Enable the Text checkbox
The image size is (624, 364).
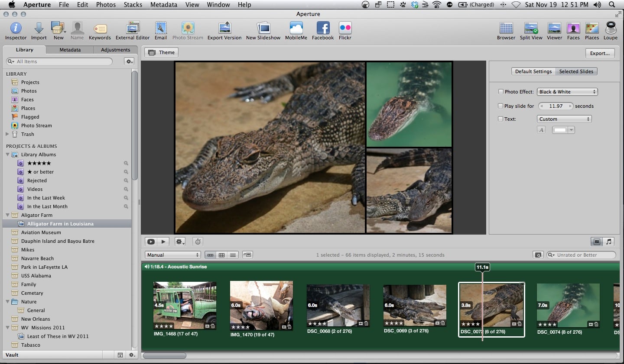[501, 119]
